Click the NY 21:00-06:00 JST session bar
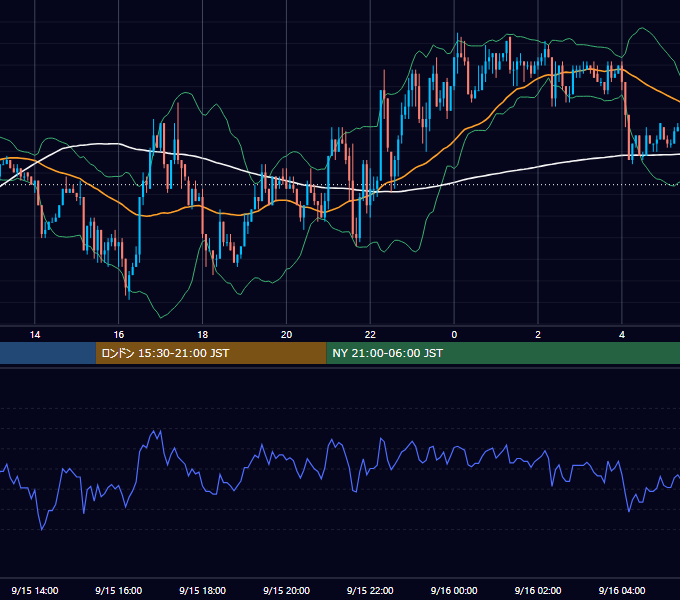The width and height of the screenshot is (680, 600). (503, 353)
